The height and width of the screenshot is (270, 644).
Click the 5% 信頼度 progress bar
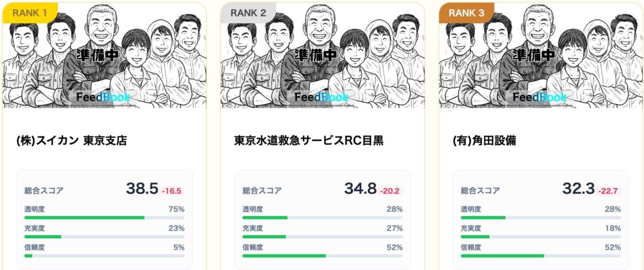(104, 256)
